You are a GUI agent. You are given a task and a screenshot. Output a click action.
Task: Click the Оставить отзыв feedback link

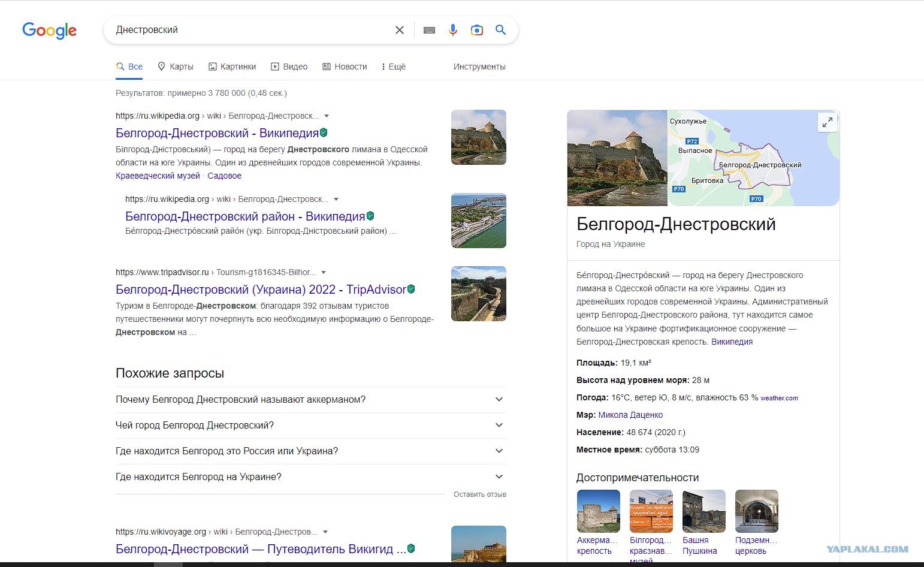click(x=480, y=494)
